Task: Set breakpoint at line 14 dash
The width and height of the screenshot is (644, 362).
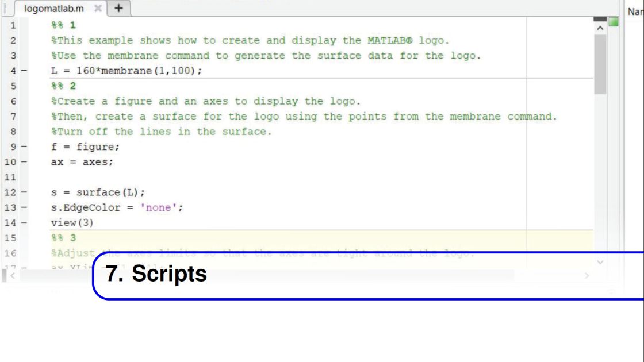Action: (x=24, y=222)
